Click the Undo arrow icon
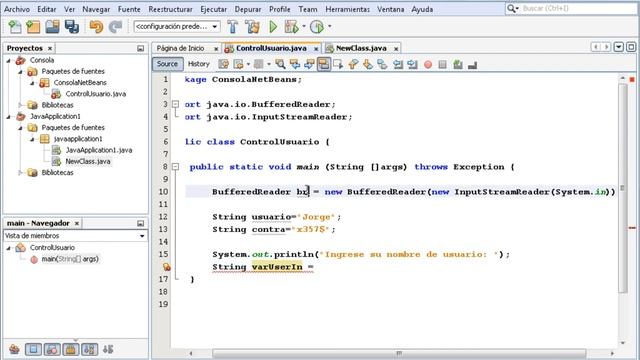Screen dimensions: 640x360 tap(96, 27)
